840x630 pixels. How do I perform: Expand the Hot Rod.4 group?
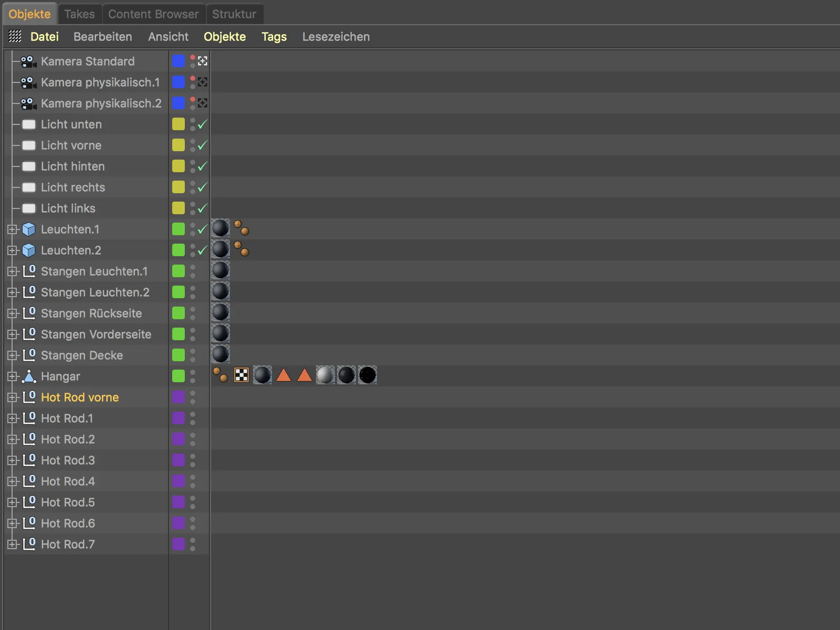click(x=12, y=481)
